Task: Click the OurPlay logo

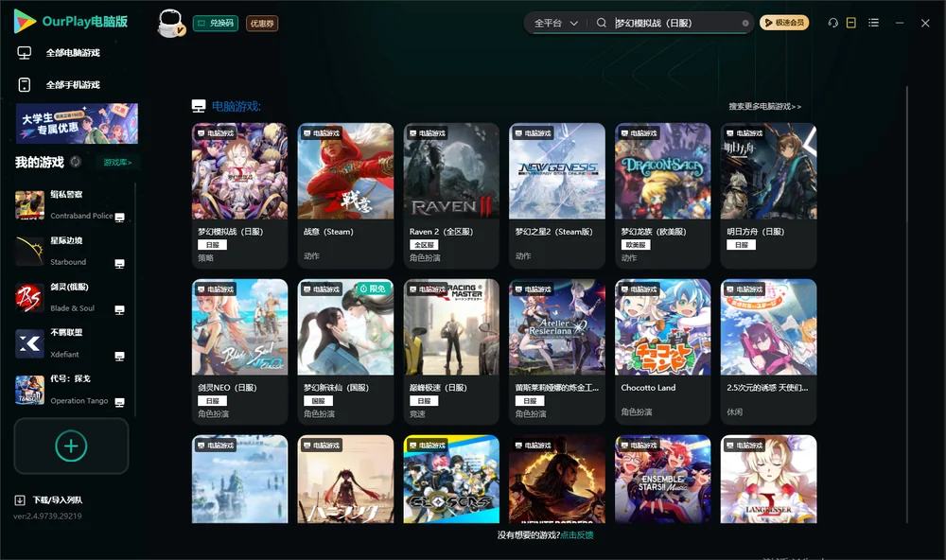Action: (71, 21)
